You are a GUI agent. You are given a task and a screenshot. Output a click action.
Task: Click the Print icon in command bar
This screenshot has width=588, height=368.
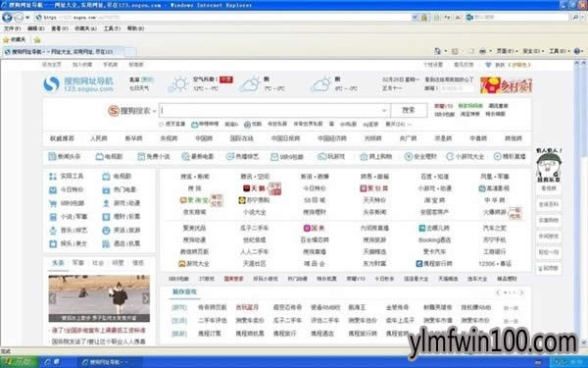482,51
